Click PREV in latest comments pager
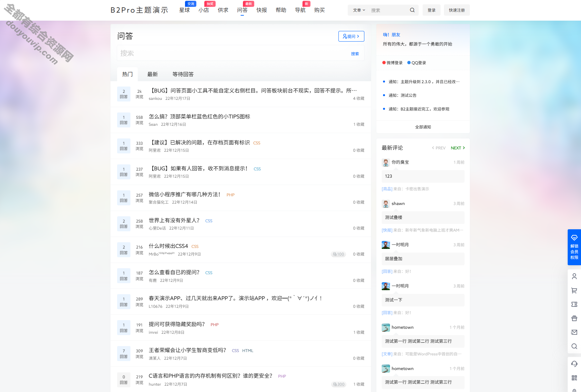581x392 pixels. click(x=439, y=148)
